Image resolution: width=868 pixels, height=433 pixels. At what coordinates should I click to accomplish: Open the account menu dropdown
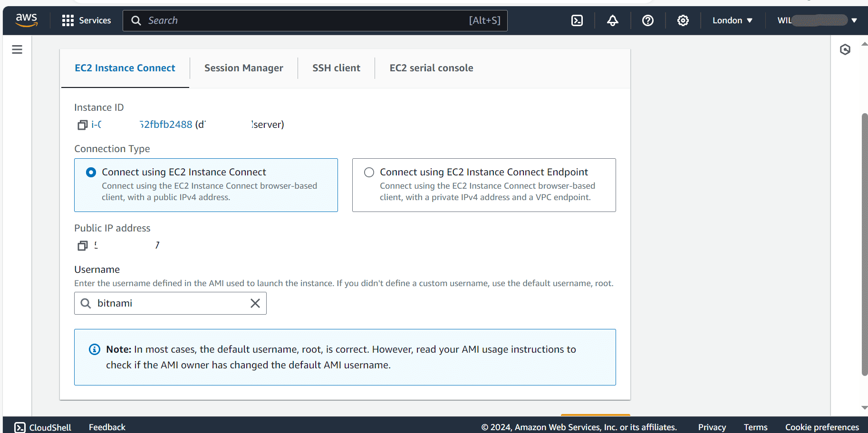coord(817,20)
